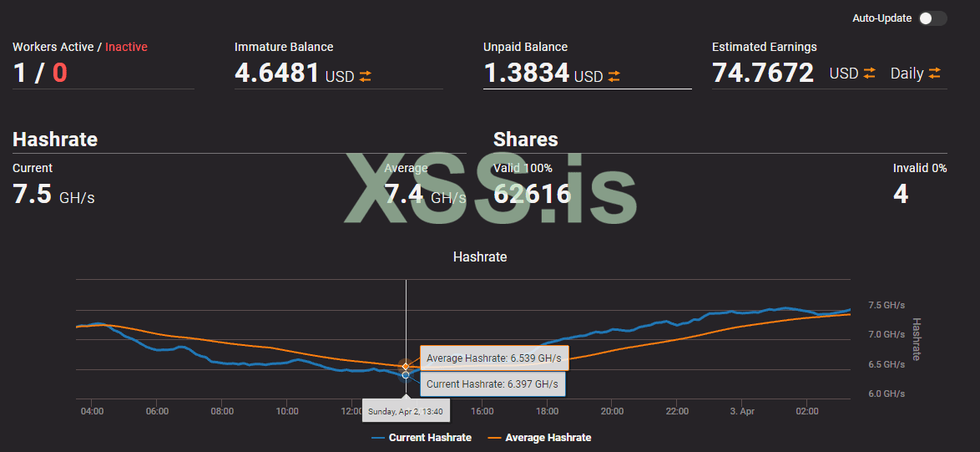The height and width of the screenshot is (452, 980).
Task: Click the Daily earnings period label
Action: (x=907, y=74)
